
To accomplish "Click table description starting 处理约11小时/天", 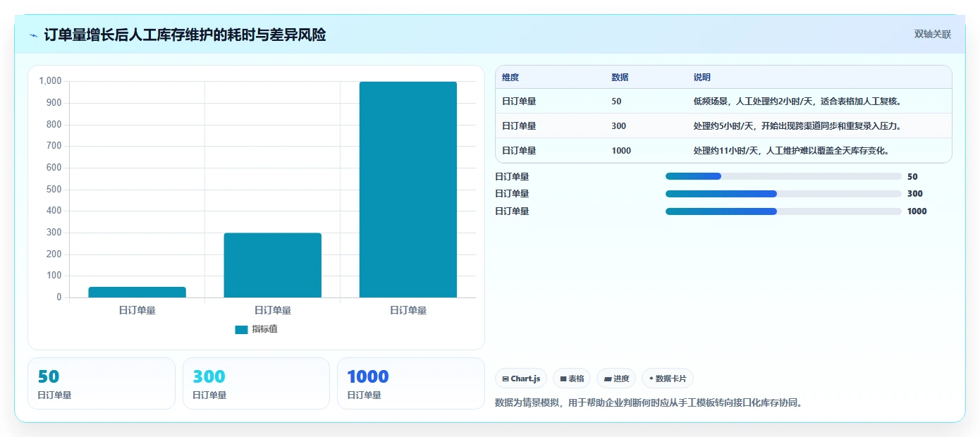I will point(791,151).
